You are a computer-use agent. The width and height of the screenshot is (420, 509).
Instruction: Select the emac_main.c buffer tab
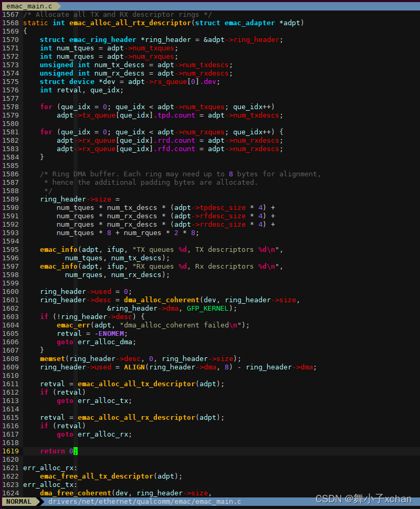click(x=29, y=6)
